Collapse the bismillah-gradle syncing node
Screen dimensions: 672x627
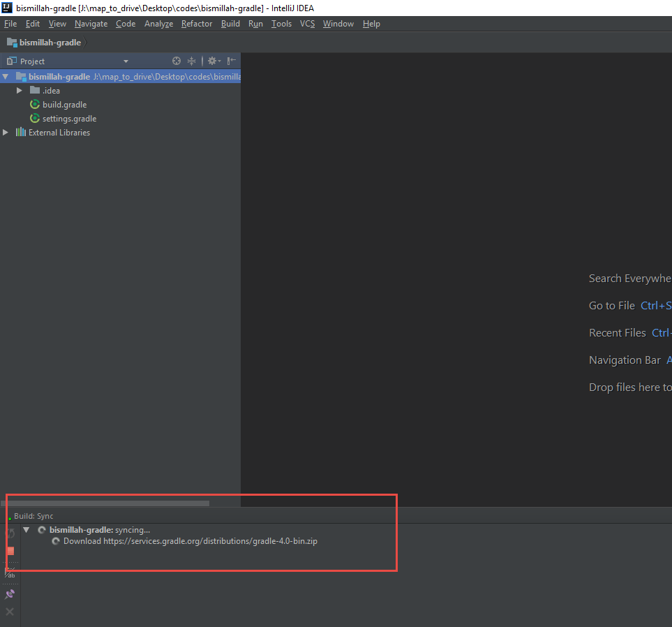point(26,529)
